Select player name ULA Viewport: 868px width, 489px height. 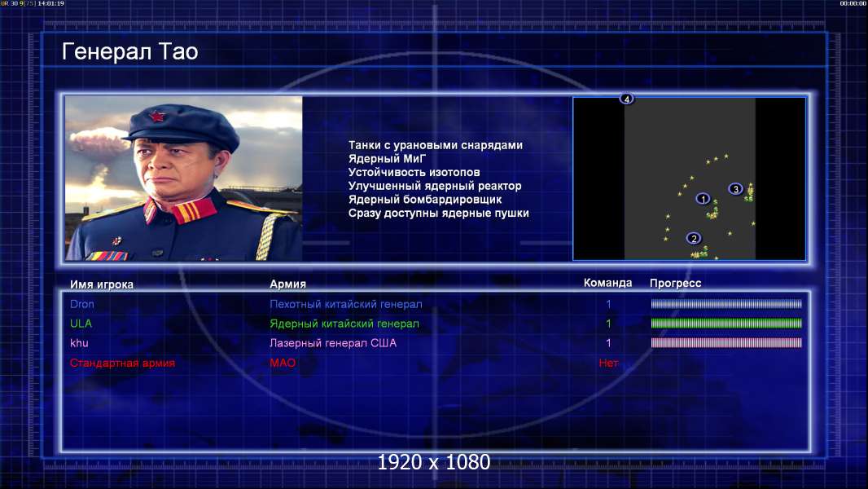tap(81, 324)
